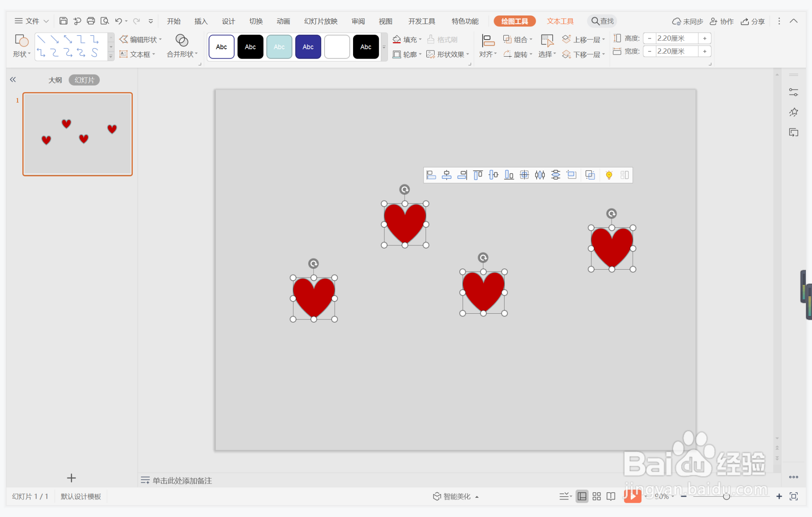Expand the 组合 group dropdown
812x517 pixels.
pos(518,40)
